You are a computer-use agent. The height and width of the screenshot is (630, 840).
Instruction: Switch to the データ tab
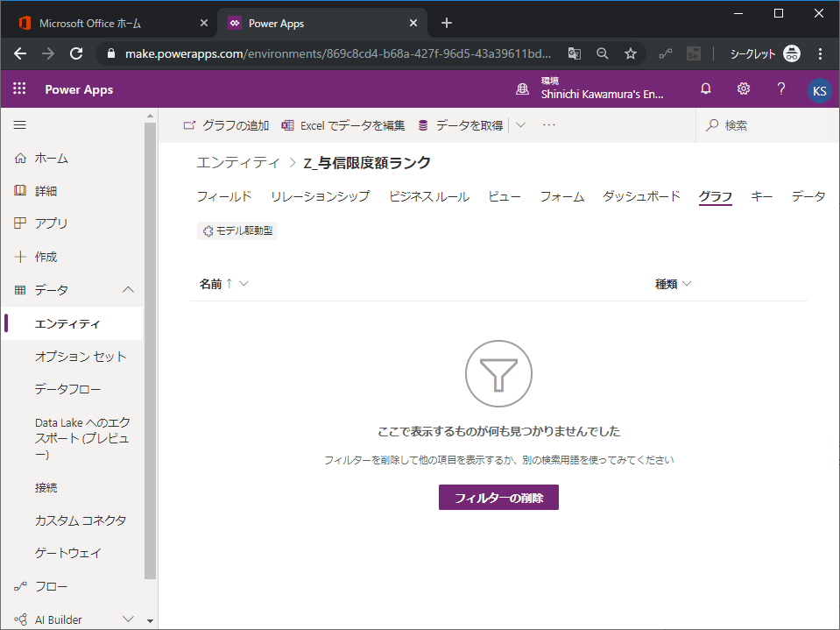point(808,196)
